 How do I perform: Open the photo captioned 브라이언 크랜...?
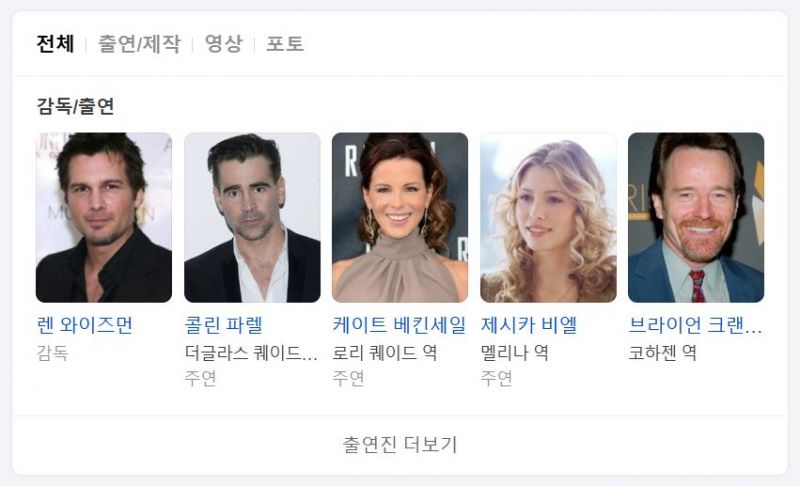(696, 217)
